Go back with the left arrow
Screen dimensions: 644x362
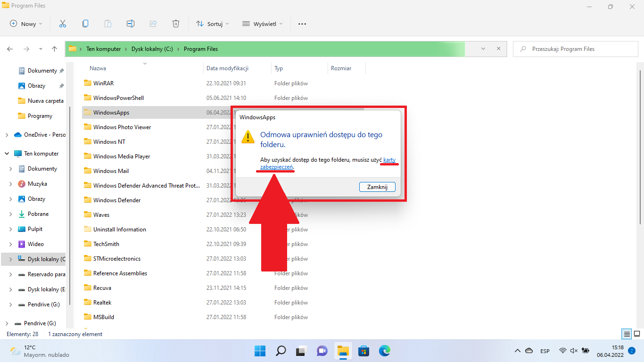[x=10, y=49]
